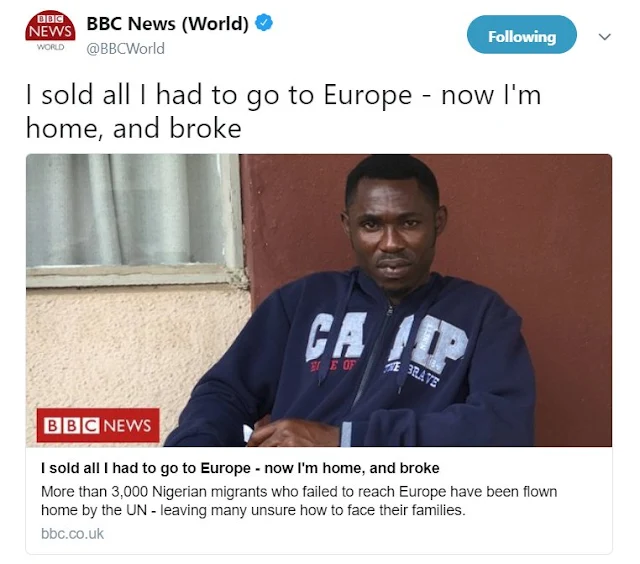
Task: Open the bold article card headline
Action: (240, 468)
